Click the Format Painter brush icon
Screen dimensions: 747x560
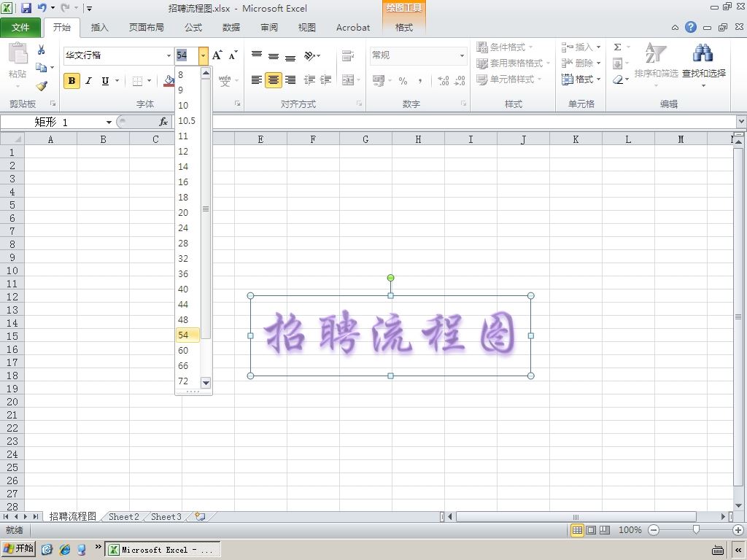42,86
